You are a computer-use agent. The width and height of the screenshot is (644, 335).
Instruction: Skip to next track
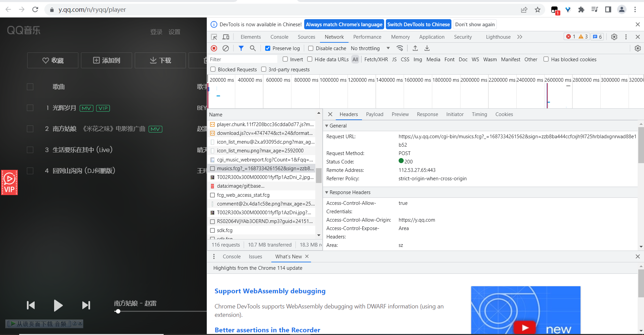(86, 305)
